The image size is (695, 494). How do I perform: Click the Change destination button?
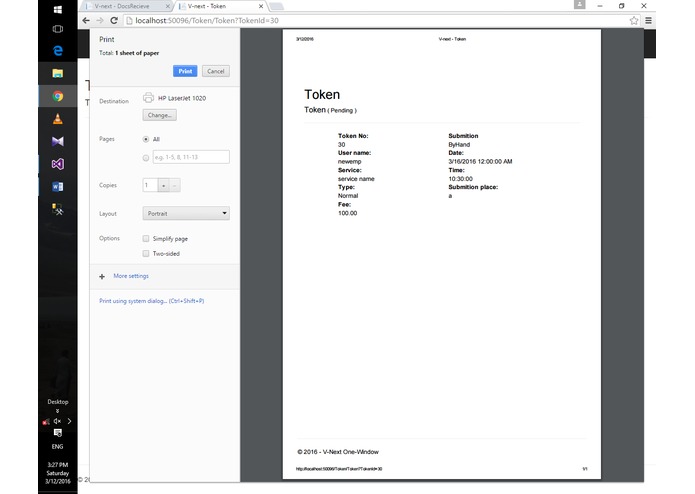point(160,115)
